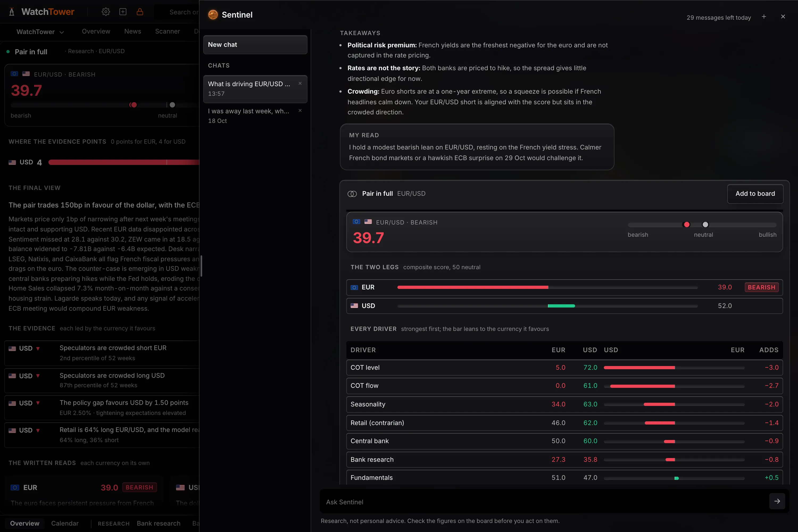
Task: Open the 'What is driving EUR/USD' chat
Action: (x=255, y=89)
